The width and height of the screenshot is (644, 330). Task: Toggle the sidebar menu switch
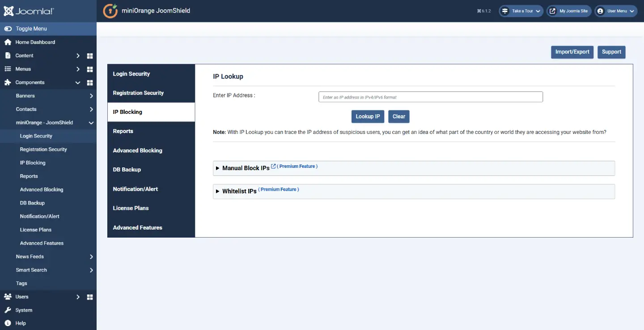point(8,29)
